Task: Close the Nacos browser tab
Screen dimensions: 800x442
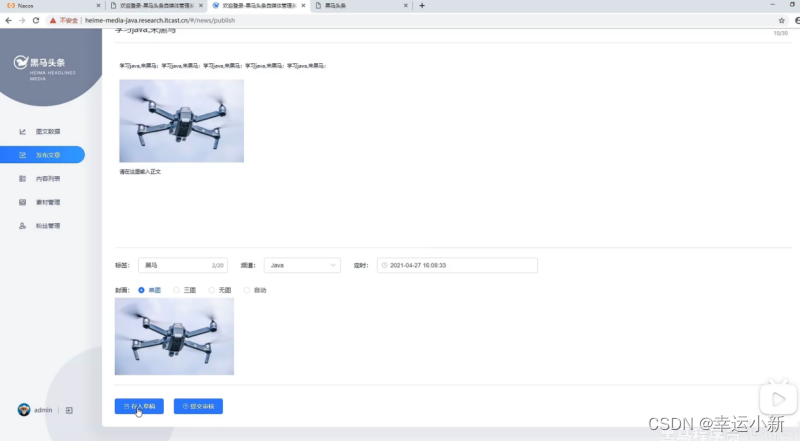Action: [98, 6]
